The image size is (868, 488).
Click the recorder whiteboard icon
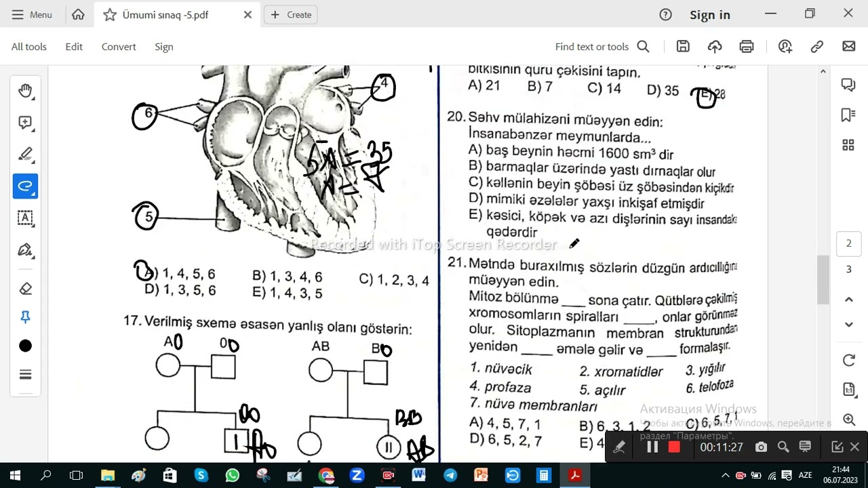pyautogui.click(x=805, y=447)
